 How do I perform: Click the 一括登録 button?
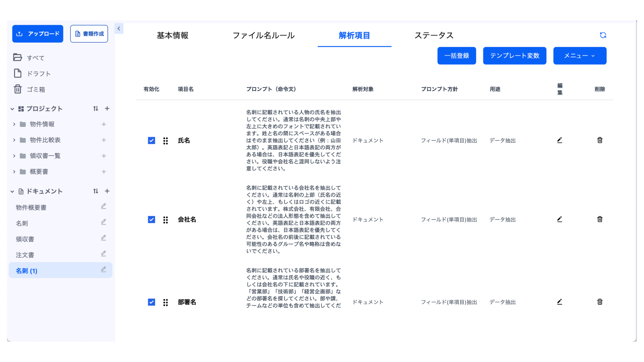click(x=457, y=56)
